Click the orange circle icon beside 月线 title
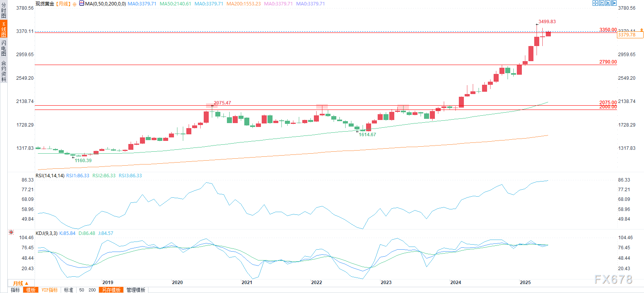 coord(75,4)
